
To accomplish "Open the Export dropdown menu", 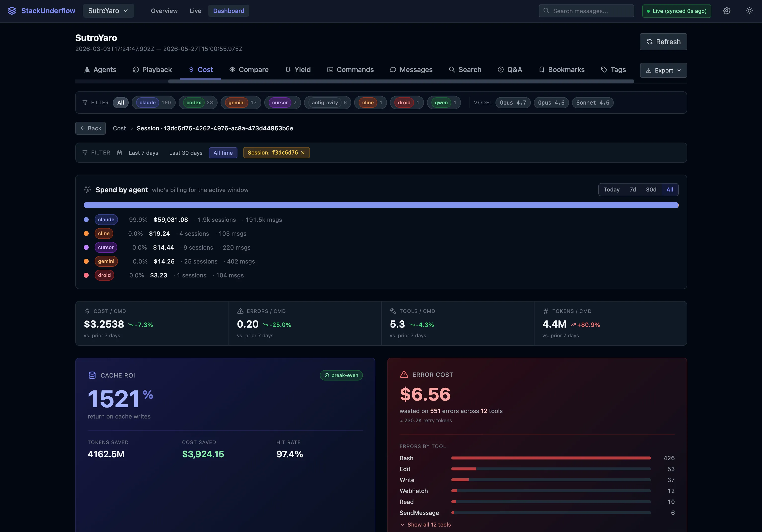I will [663, 71].
